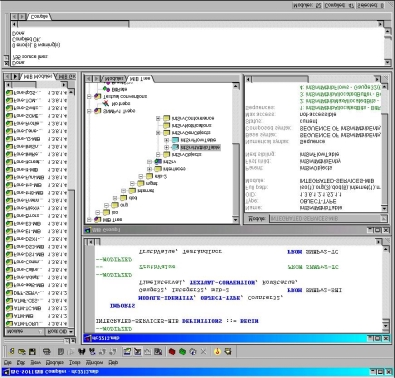Expand the intSrvFlowTable tree node
This screenshot has width=395, height=378.
click(x=167, y=140)
